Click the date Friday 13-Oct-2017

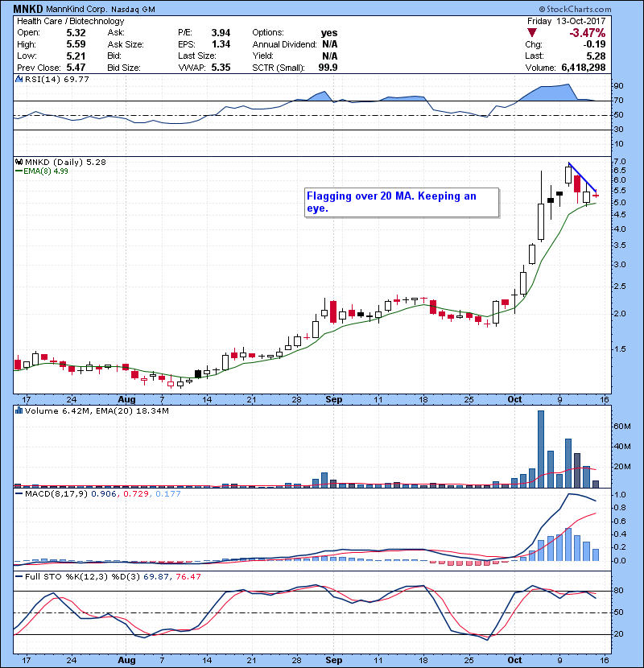[x=566, y=21]
